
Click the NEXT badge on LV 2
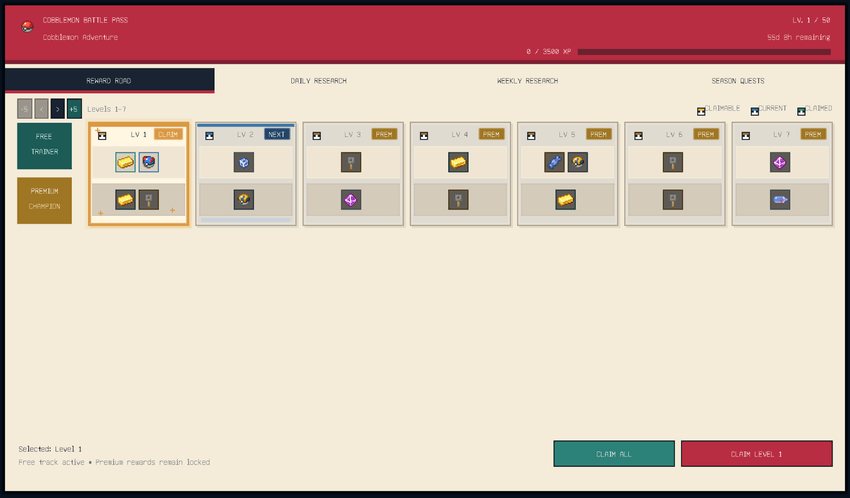pos(276,134)
